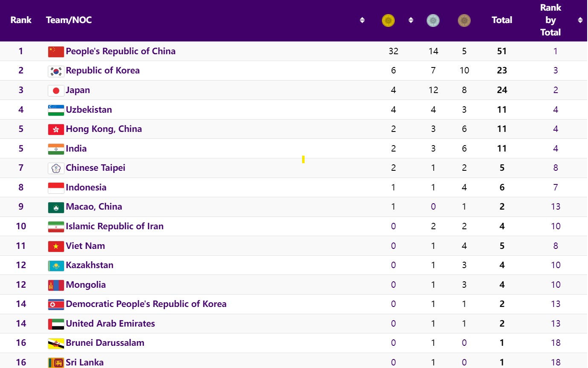Click Sri Lanka's rank by total 18
The height and width of the screenshot is (368, 588).
click(556, 362)
